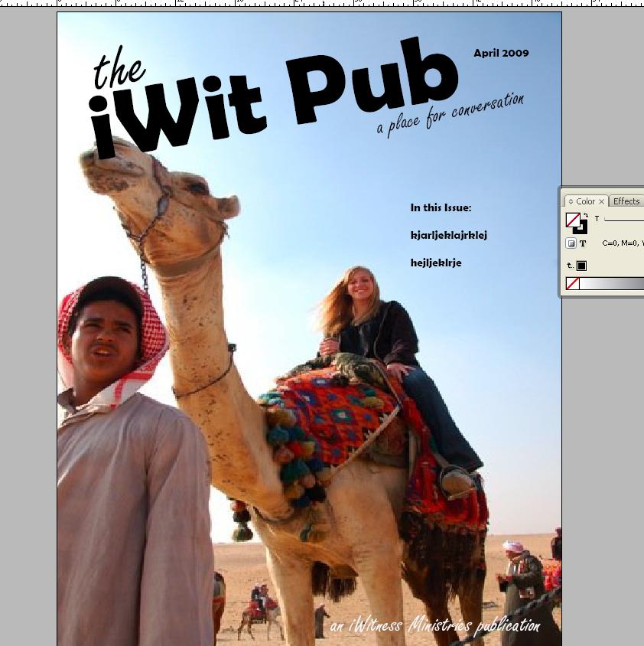Click the script word 'the' in masthead
The image size is (644, 646).
(x=119, y=68)
